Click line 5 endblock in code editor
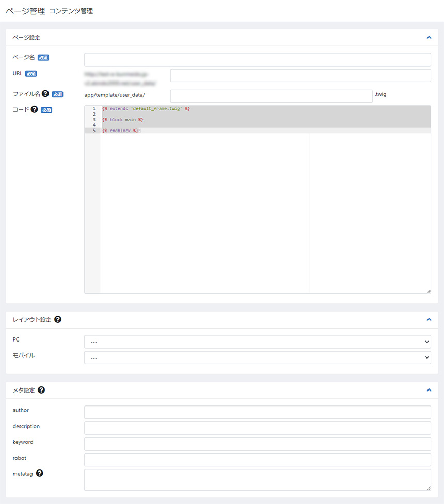444x504 pixels. click(x=120, y=131)
